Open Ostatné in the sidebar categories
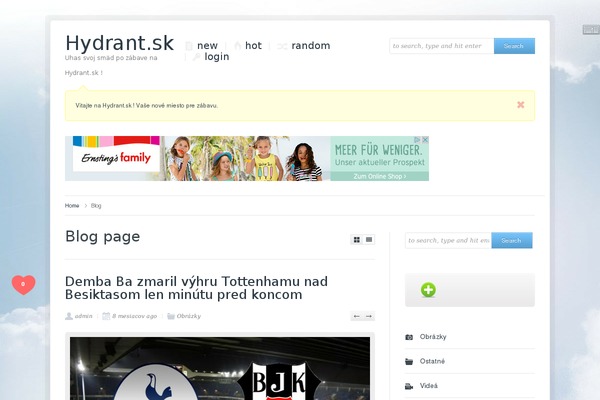The height and width of the screenshot is (400, 600). (432, 361)
